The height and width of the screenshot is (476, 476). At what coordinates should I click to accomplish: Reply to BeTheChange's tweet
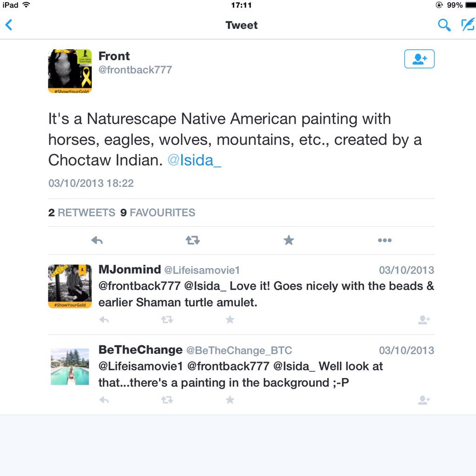[104, 400]
